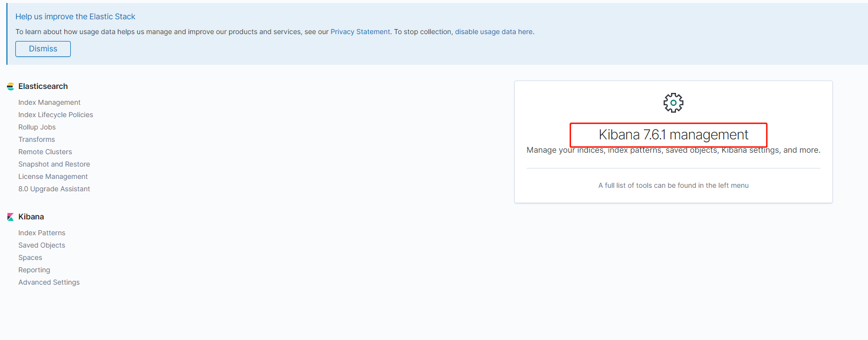Go to Rollup Jobs
The image size is (868, 340).
point(37,127)
